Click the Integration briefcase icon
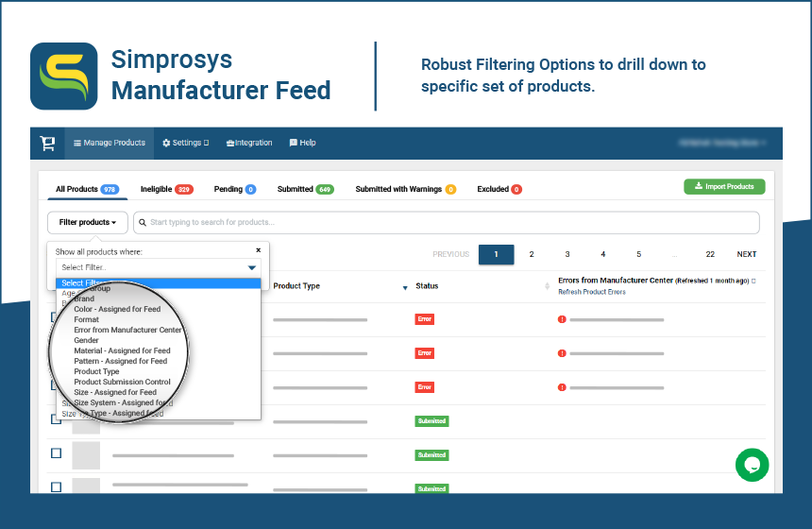Viewport: 812px width, 529px height. click(230, 143)
